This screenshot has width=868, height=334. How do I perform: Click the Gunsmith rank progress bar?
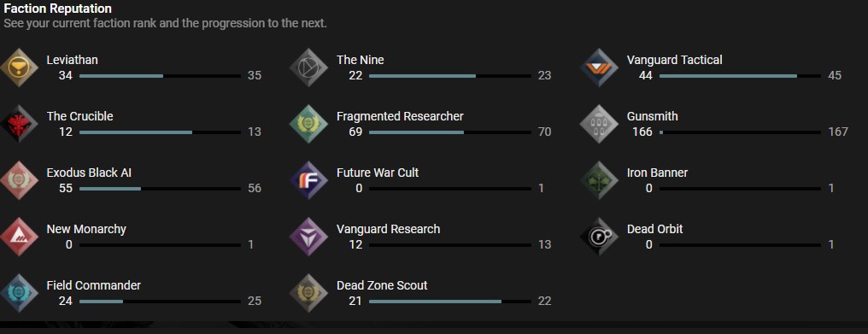740,132
